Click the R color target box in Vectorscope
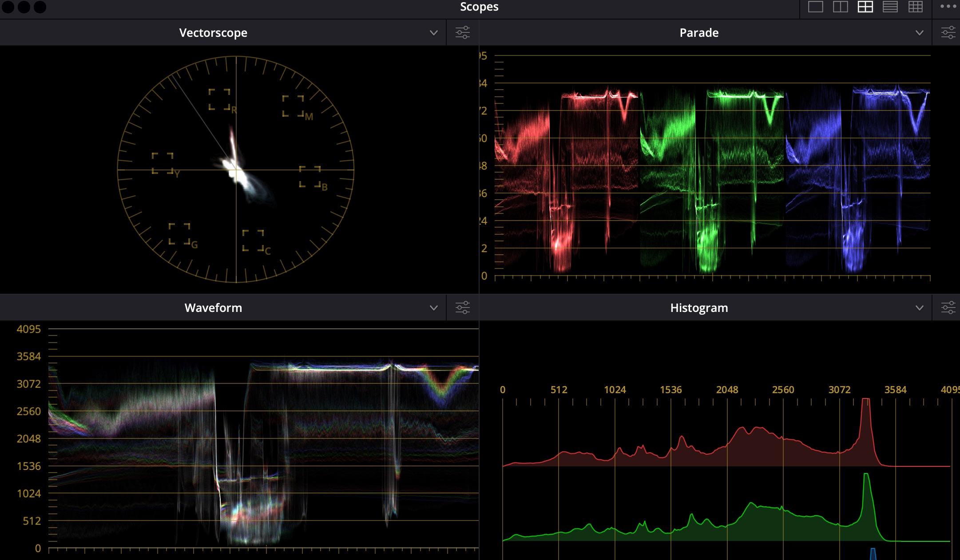 [219, 99]
